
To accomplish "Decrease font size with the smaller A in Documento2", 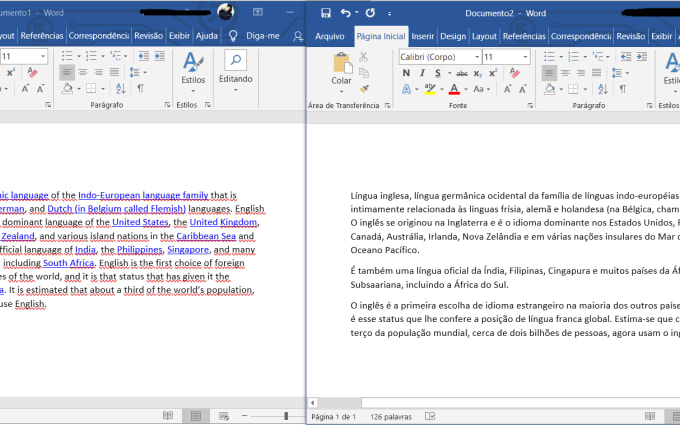I will pyautogui.click(x=523, y=89).
